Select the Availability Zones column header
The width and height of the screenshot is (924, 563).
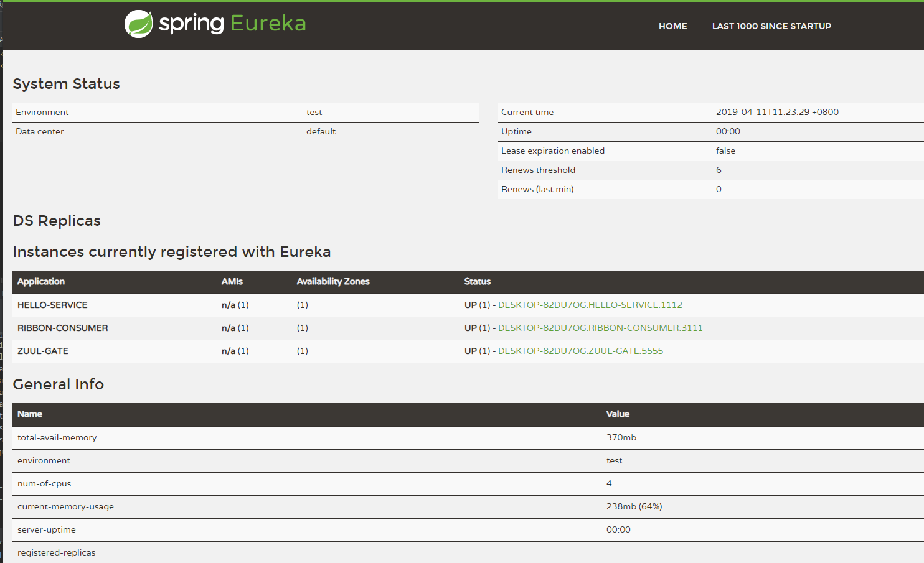pyautogui.click(x=333, y=282)
